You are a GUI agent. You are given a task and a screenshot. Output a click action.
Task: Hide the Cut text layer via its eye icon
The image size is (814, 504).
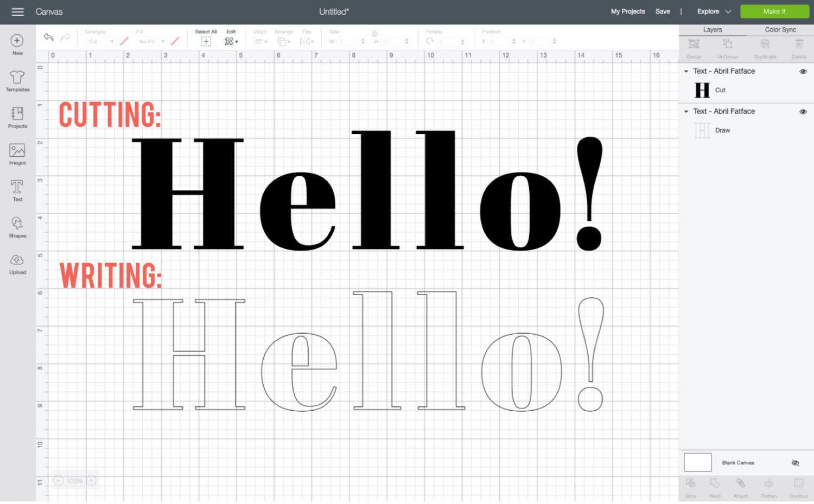tap(803, 72)
